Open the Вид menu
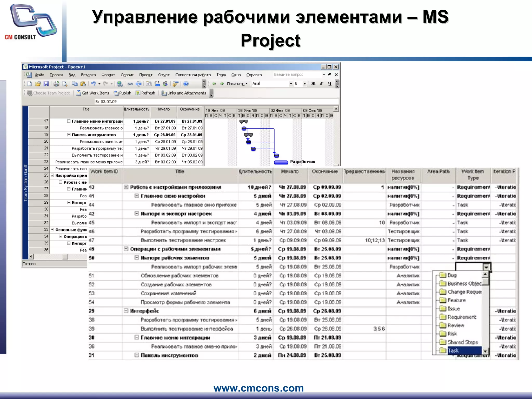This screenshot has width=532, height=399. 72,75
